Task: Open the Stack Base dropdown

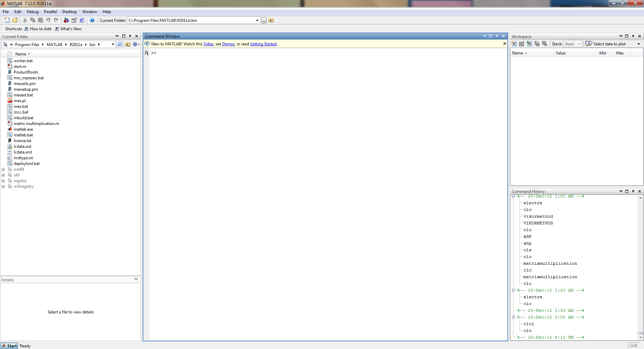Action: click(573, 44)
